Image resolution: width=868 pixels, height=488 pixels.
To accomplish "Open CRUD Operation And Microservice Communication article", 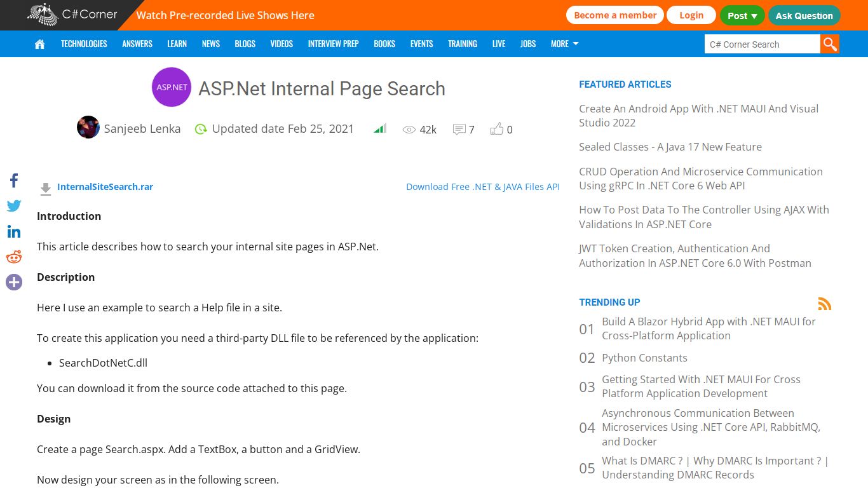I will click(701, 179).
